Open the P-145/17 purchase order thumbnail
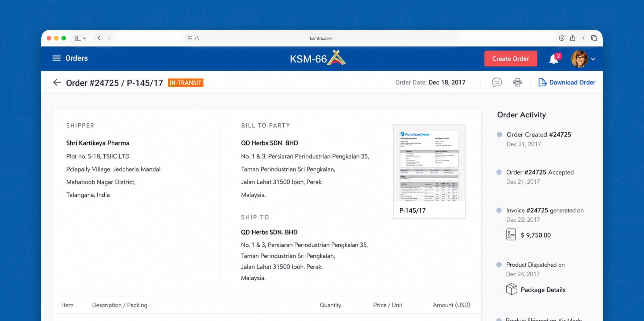 click(429, 171)
